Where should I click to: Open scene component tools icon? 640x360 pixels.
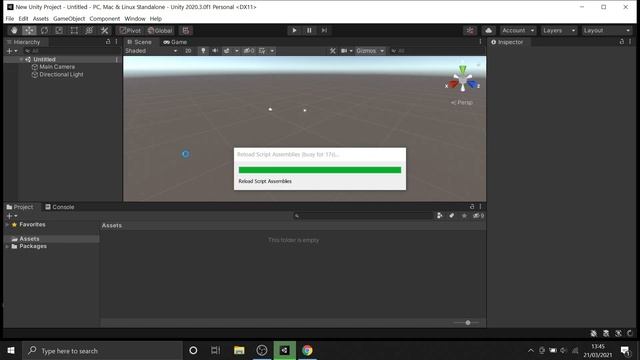pos(333,51)
